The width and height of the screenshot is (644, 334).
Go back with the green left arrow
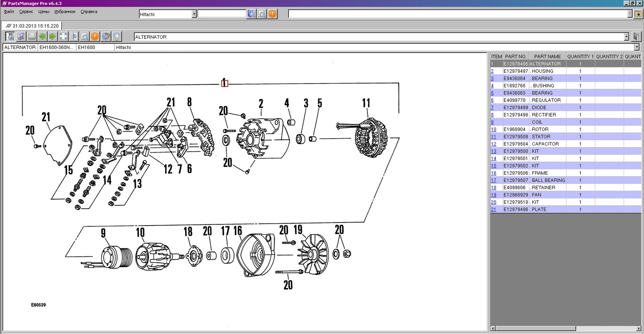[x=42, y=37]
